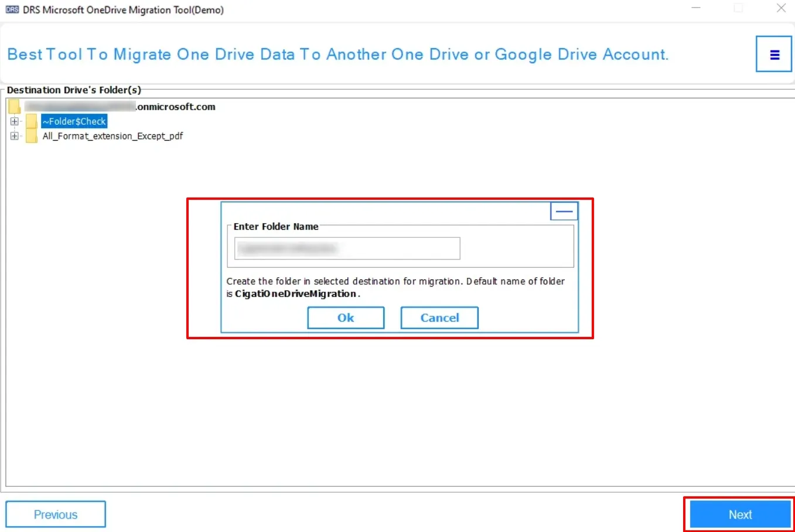
Task: Go back using the Previous button
Action: click(x=56, y=514)
